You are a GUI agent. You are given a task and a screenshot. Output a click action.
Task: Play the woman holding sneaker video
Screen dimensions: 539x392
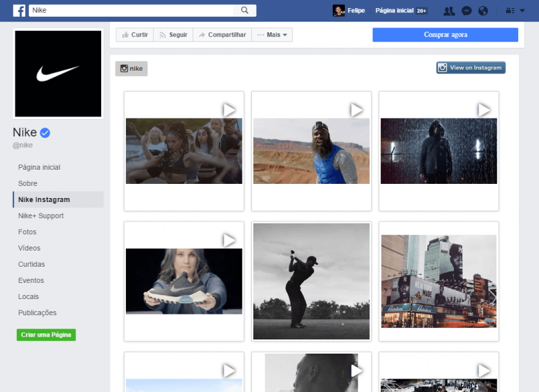229,240
